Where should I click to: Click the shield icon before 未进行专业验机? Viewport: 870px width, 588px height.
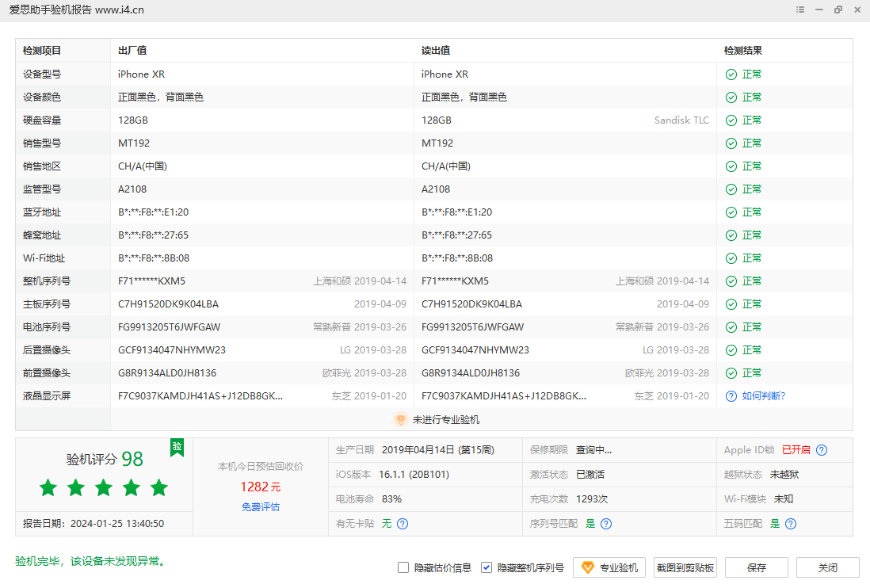point(401,419)
